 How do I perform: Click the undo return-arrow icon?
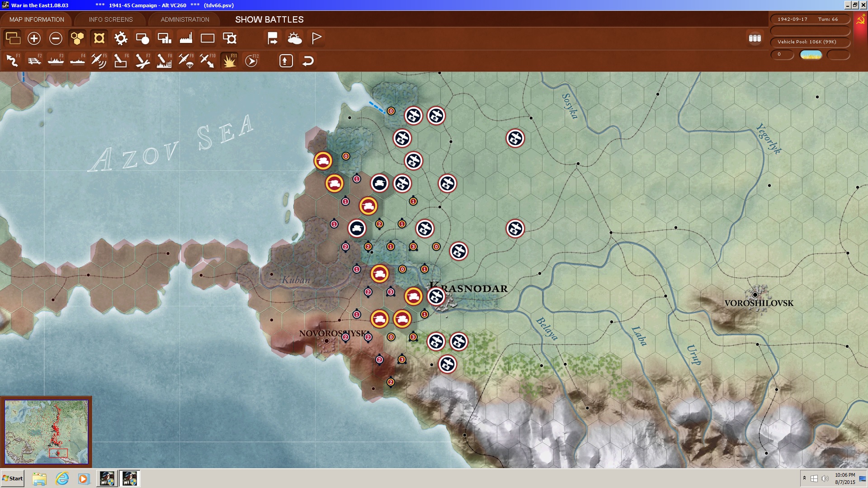click(x=308, y=61)
